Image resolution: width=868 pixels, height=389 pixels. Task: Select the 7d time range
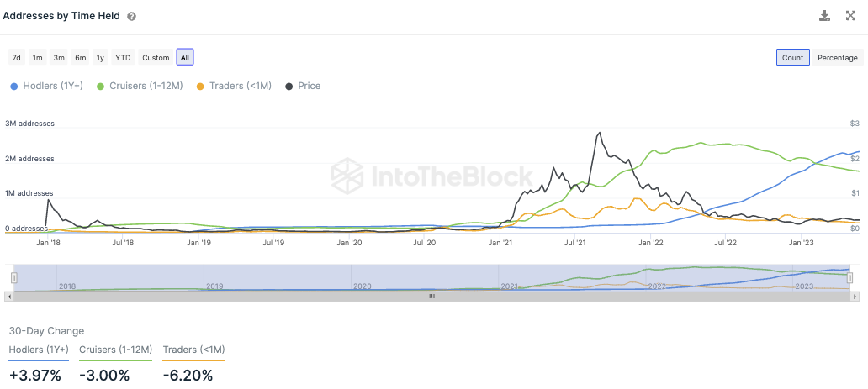(x=16, y=58)
